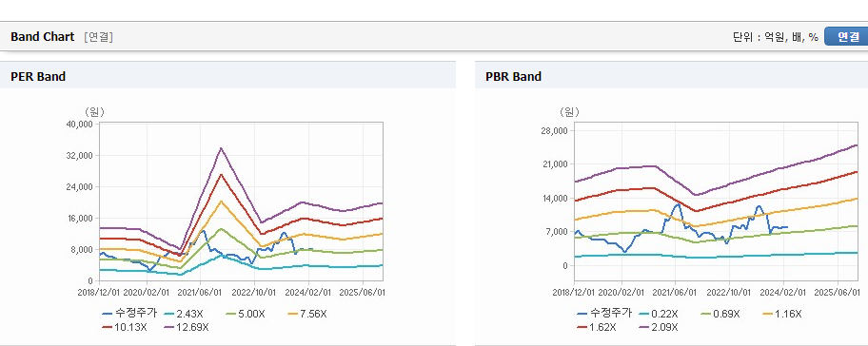Toggle the 7.56X legend entry

pos(307,314)
